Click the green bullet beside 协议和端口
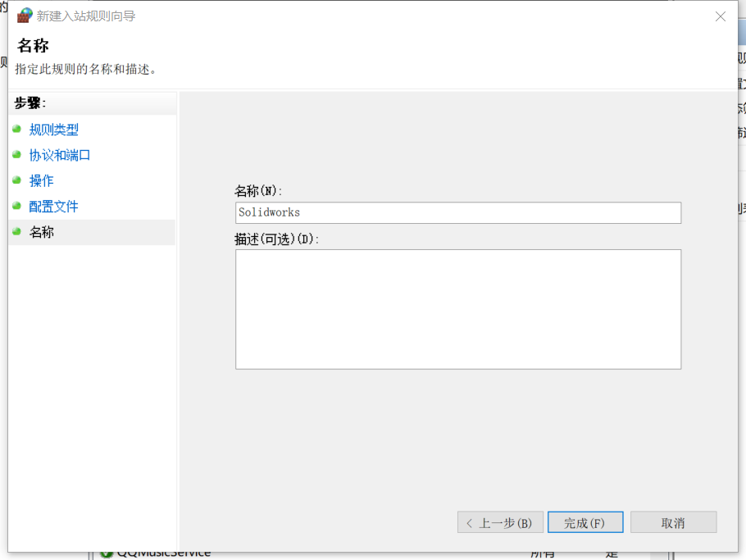The image size is (746, 560). coord(16,154)
